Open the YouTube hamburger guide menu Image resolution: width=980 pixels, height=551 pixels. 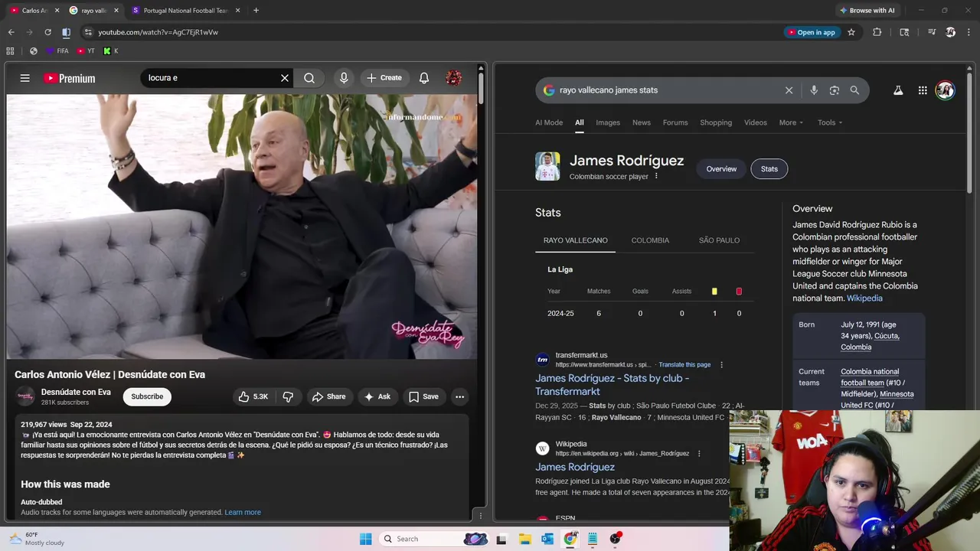(24, 78)
